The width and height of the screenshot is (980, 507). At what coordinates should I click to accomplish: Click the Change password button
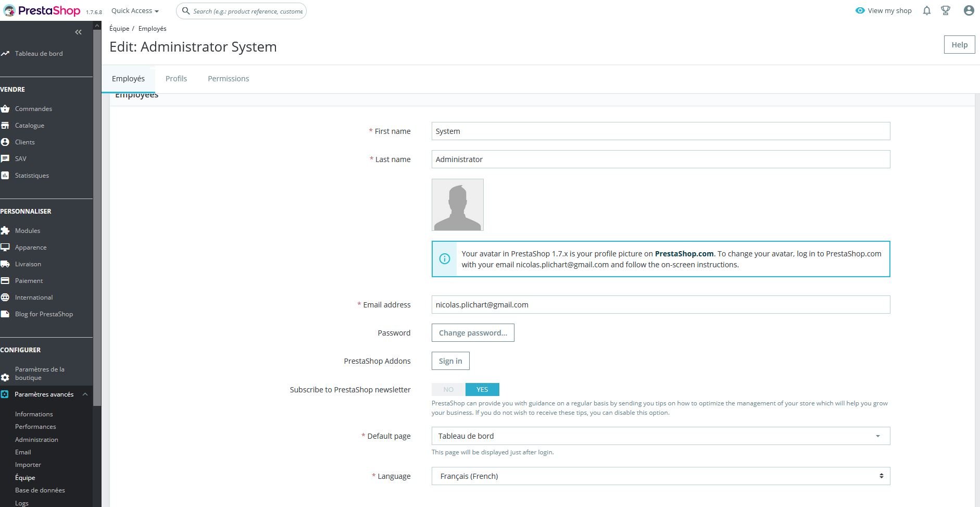pos(473,333)
